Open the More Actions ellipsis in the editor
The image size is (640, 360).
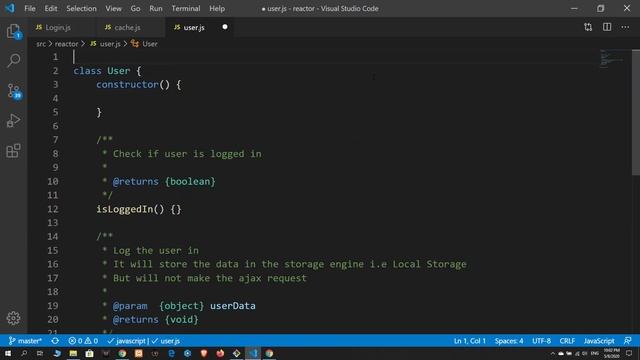(x=625, y=27)
